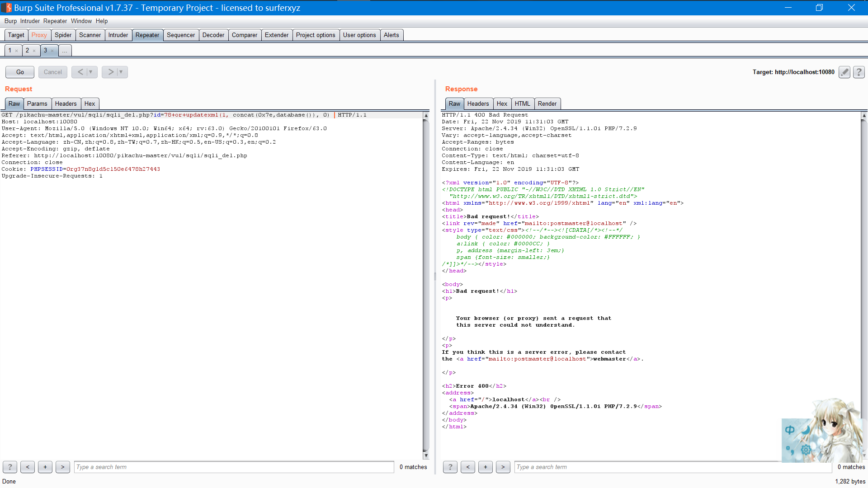Expand the history back dropdown arrow

pos(91,72)
